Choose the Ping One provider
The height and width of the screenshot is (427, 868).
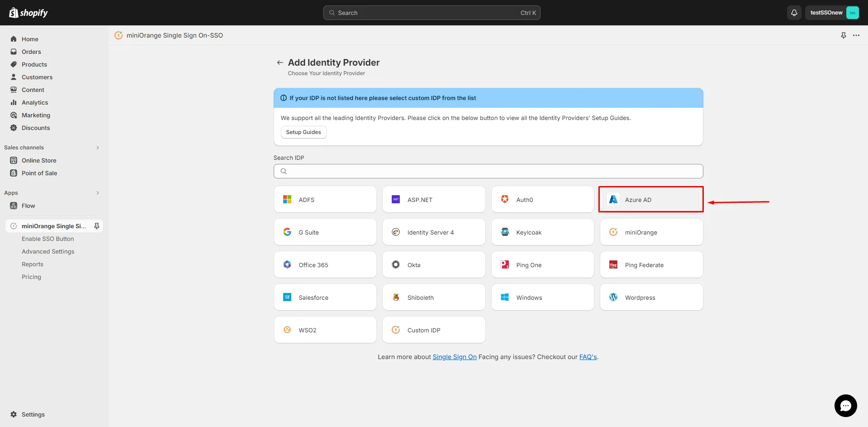click(x=542, y=265)
